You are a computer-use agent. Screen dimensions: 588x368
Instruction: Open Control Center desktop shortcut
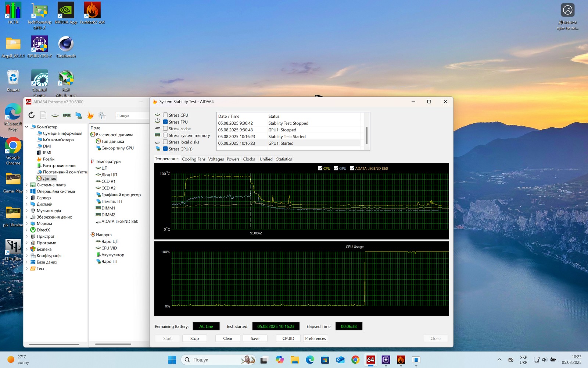click(x=40, y=83)
